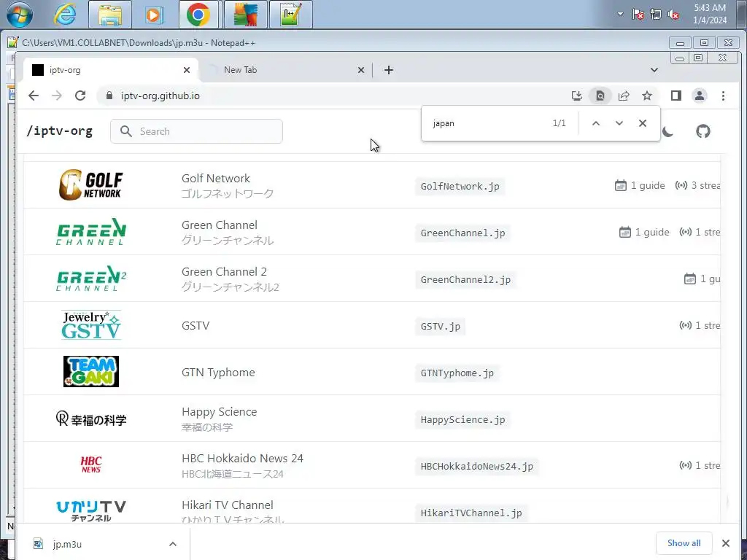Open the HBC Hokkaido News 24 name
The height and width of the screenshot is (560, 747).
tap(242, 458)
